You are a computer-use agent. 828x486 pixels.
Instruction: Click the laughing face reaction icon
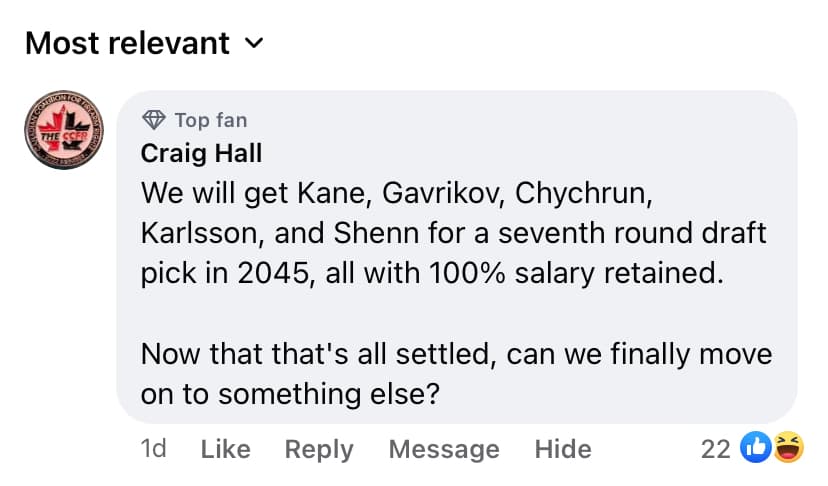pos(788,449)
